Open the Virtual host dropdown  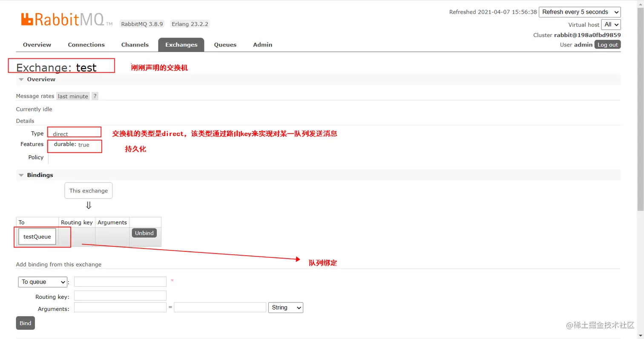tap(611, 25)
